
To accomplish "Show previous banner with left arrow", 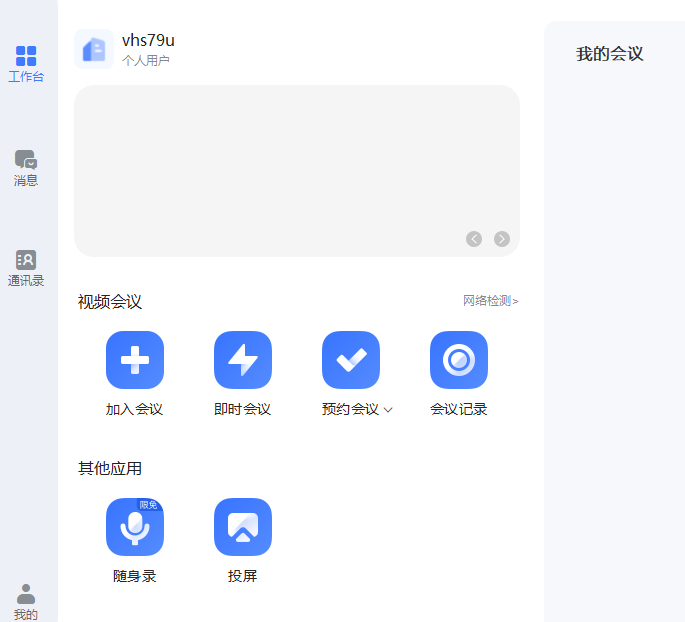I will (474, 239).
